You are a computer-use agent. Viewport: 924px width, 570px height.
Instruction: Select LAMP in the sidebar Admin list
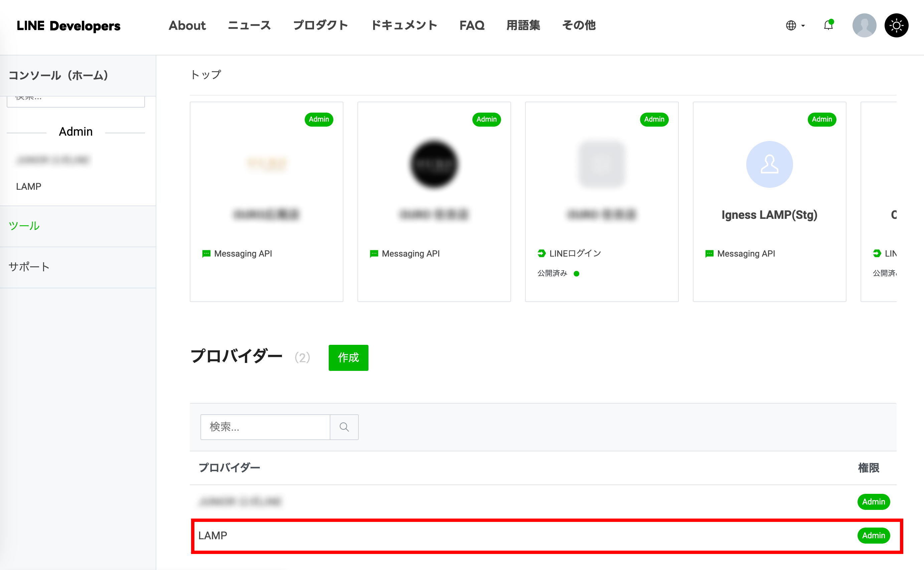pyautogui.click(x=29, y=186)
